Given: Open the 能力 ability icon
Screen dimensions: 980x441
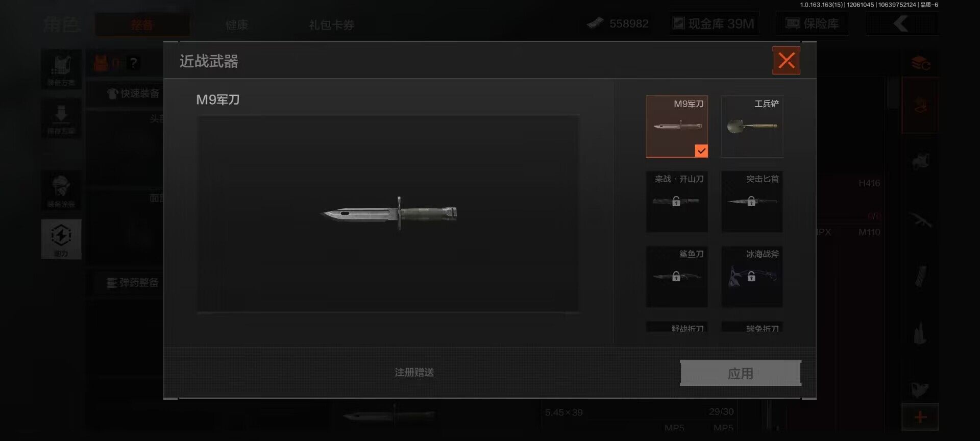Looking at the screenshot, I should tap(61, 239).
